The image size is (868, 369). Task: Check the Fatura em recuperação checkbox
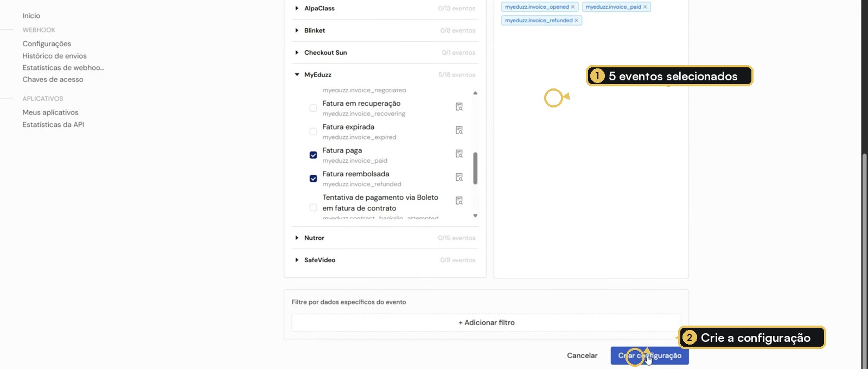[313, 108]
